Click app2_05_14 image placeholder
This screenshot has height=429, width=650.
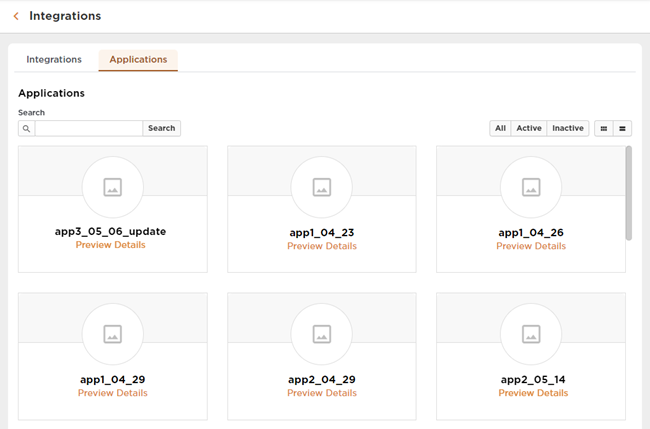[x=531, y=334]
